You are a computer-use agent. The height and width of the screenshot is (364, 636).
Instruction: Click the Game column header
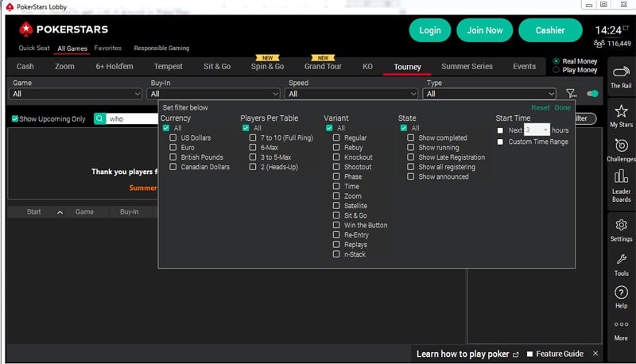pos(84,212)
